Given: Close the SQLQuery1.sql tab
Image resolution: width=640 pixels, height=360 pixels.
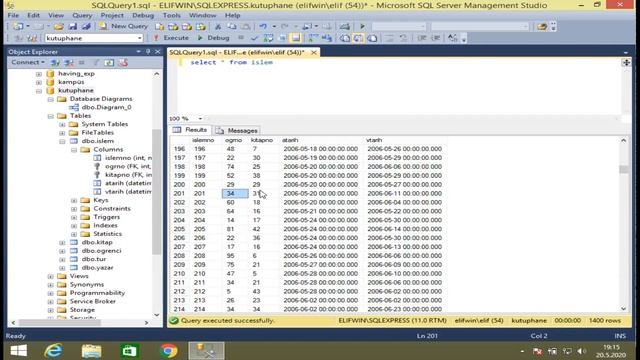Looking at the screenshot, I should click(313, 52).
